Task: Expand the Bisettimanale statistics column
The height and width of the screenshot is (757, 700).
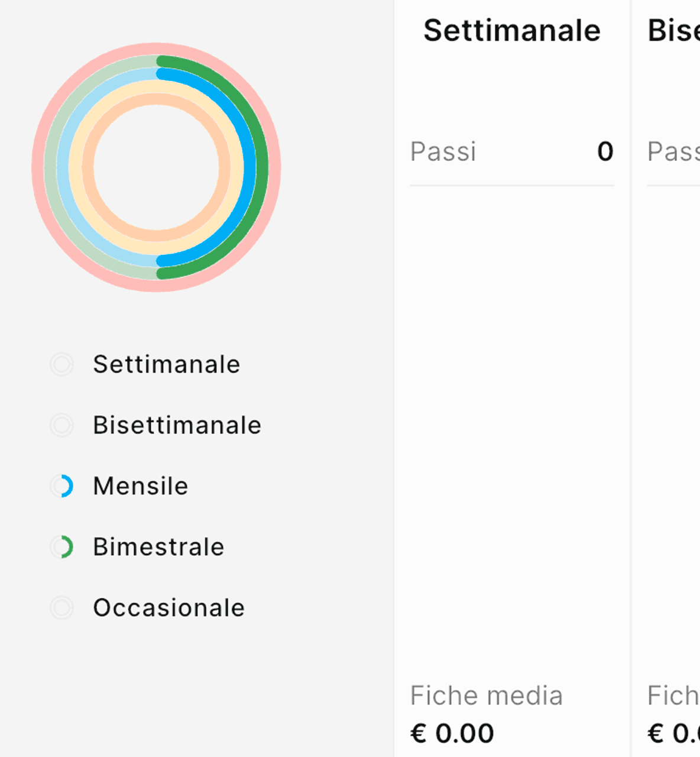Action: (674, 30)
